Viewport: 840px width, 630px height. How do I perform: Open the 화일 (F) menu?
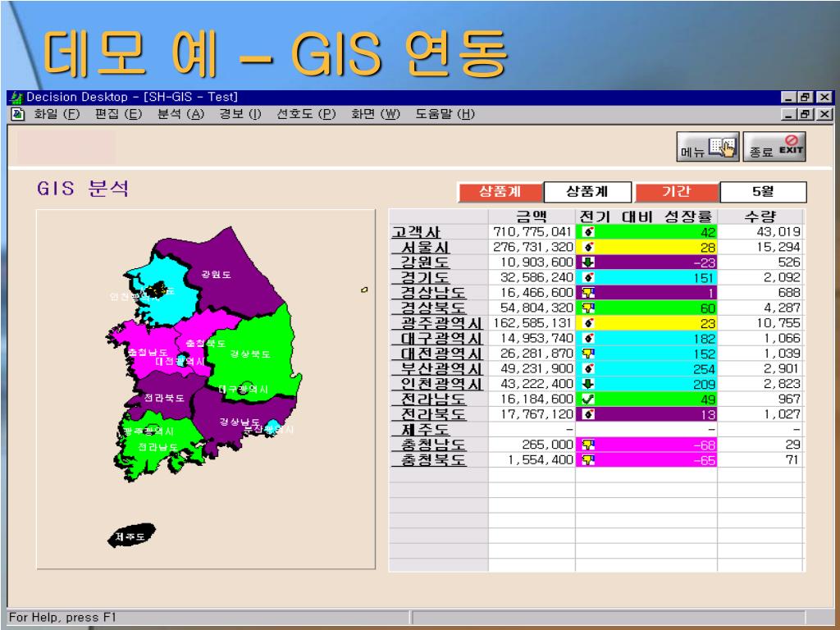tap(57, 114)
